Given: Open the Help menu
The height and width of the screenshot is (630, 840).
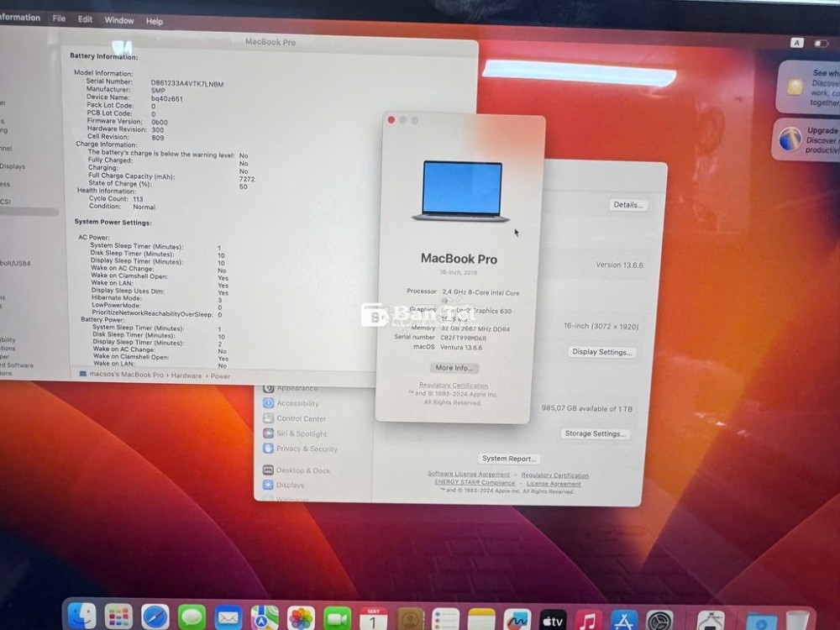Looking at the screenshot, I should pyautogui.click(x=155, y=22).
